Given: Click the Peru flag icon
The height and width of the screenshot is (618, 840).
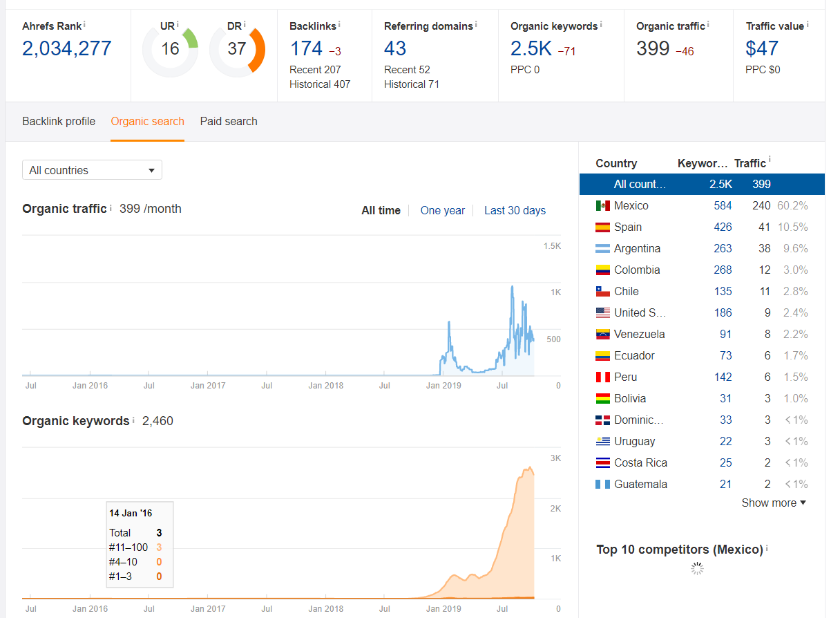Looking at the screenshot, I should pos(602,377).
